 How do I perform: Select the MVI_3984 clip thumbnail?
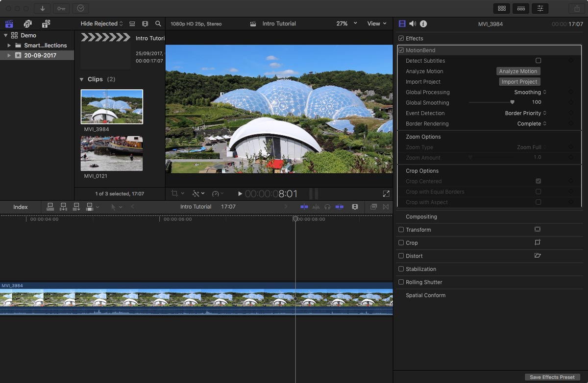pos(112,107)
